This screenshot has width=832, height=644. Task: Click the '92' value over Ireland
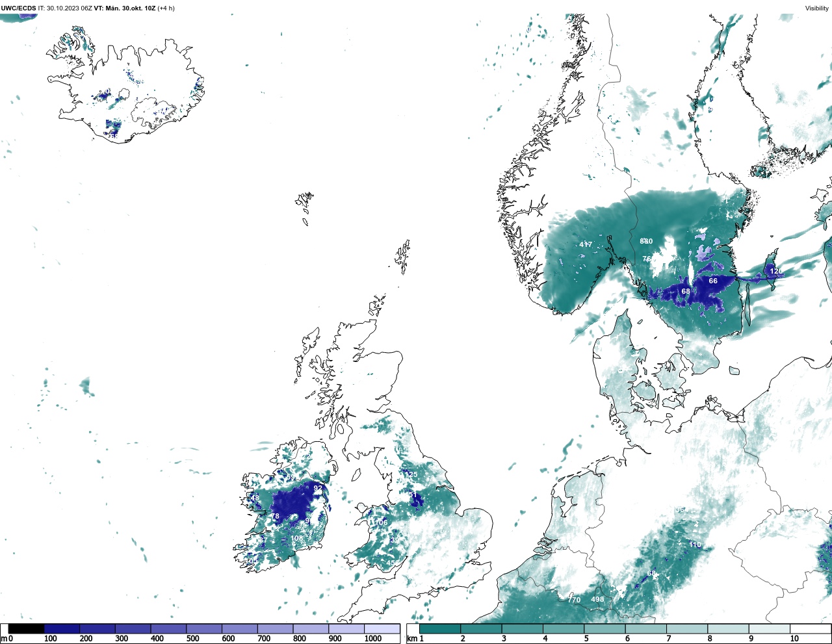coord(318,488)
